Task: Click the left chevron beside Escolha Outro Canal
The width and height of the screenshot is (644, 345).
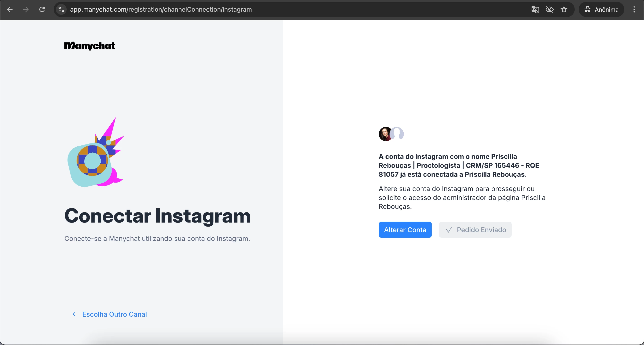Action: 74,314
